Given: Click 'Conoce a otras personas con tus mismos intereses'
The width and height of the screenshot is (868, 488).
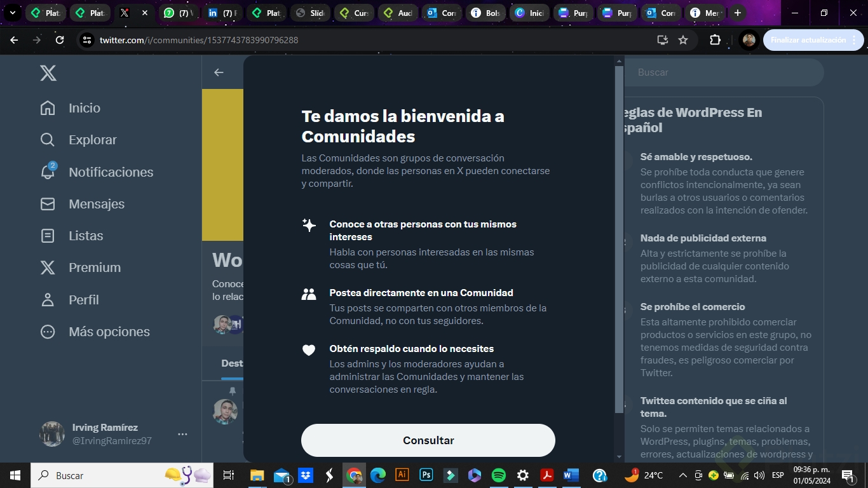Looking at the screenshot, I should [x=423, y=231].
